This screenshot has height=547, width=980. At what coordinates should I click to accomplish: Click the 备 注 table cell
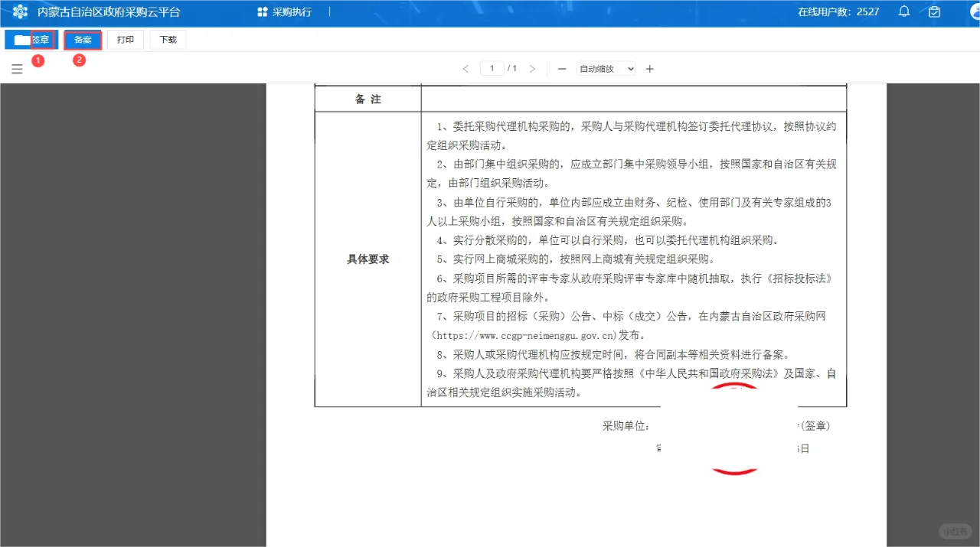point(368,99)
